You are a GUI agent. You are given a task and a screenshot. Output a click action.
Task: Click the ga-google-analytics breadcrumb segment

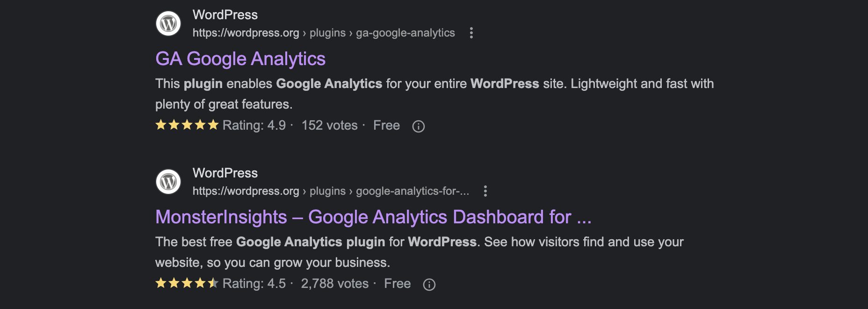pyautogui.click(x=405, y=33)
